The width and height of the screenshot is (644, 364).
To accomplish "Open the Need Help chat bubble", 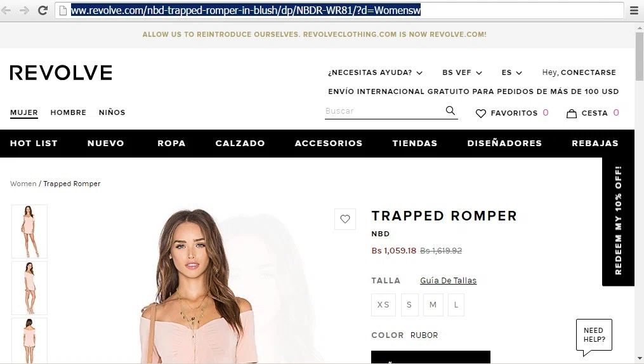I will [595, 337].
